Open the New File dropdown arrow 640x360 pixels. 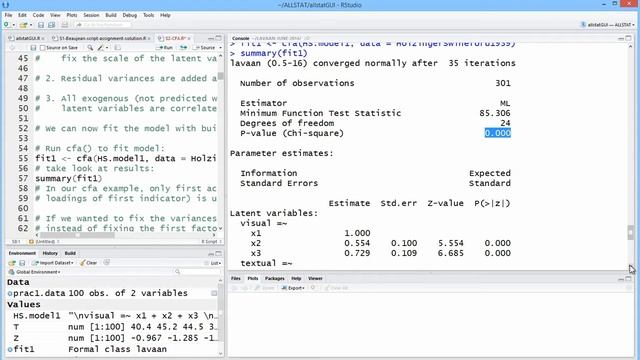coord(13,25)
